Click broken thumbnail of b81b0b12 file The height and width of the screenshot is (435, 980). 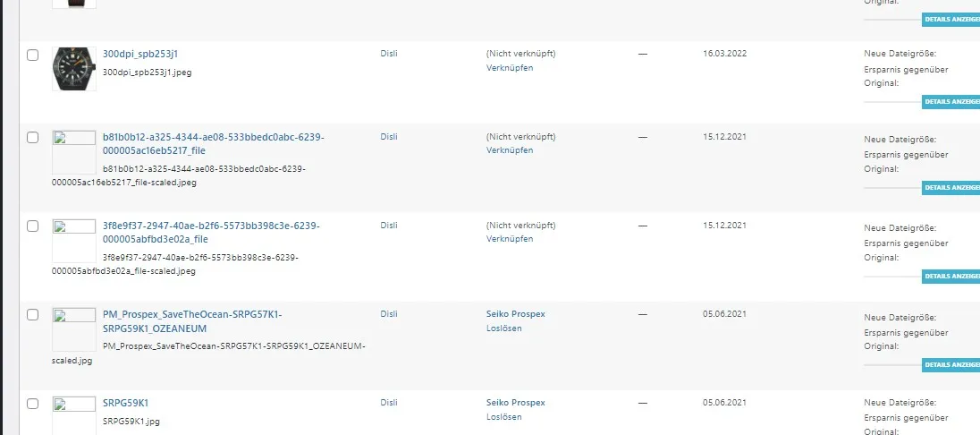pos(73,152)
